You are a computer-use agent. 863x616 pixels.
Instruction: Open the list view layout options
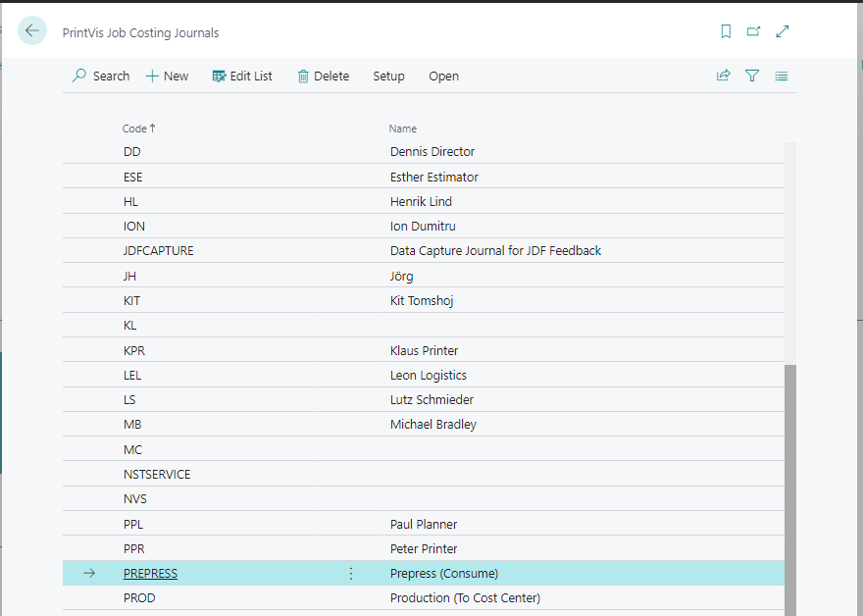pyautogui.click(x=781, y=76)
